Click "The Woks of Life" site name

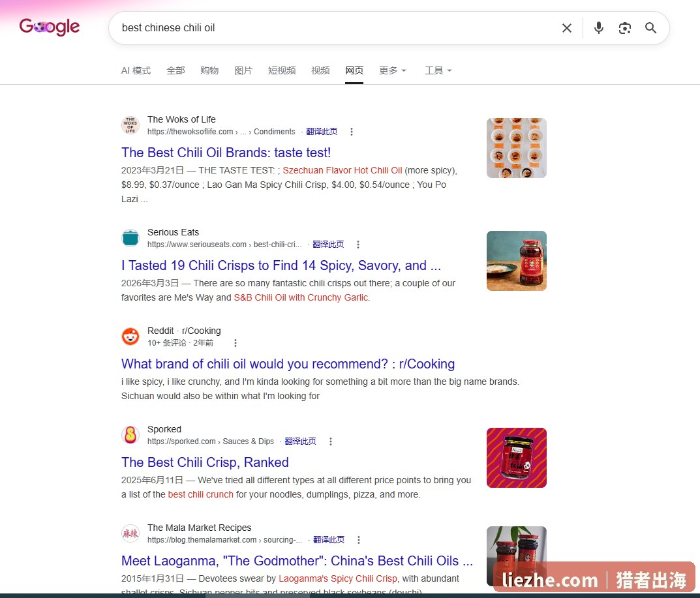(x=181, y=119)
